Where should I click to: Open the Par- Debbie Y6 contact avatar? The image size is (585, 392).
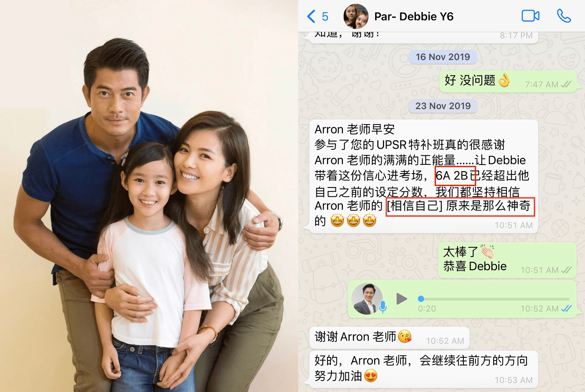point(356,16)
